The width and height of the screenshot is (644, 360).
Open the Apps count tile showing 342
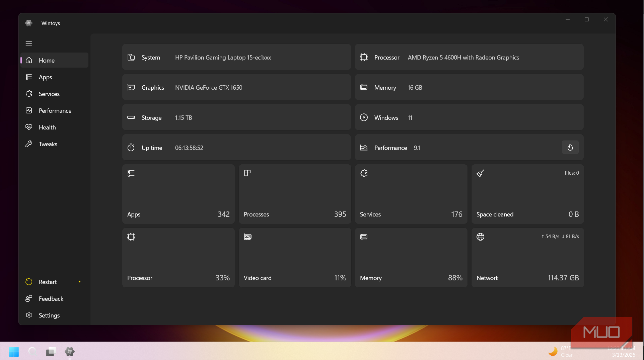click(x=178, y=194)
